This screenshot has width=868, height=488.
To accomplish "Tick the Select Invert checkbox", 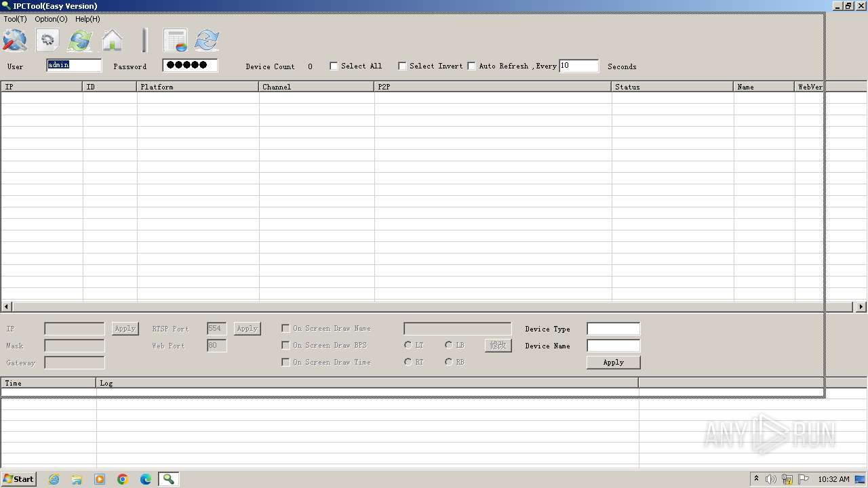I will pos(402,66).
